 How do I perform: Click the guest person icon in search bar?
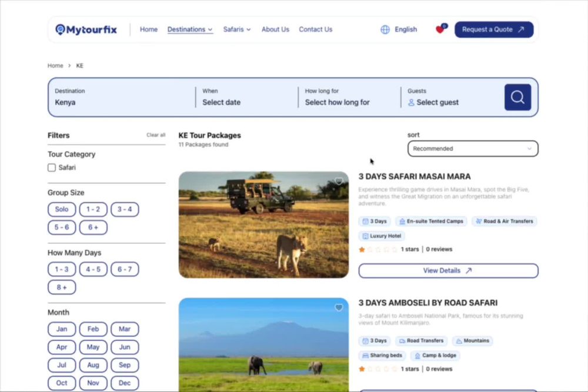coord(411,102)
